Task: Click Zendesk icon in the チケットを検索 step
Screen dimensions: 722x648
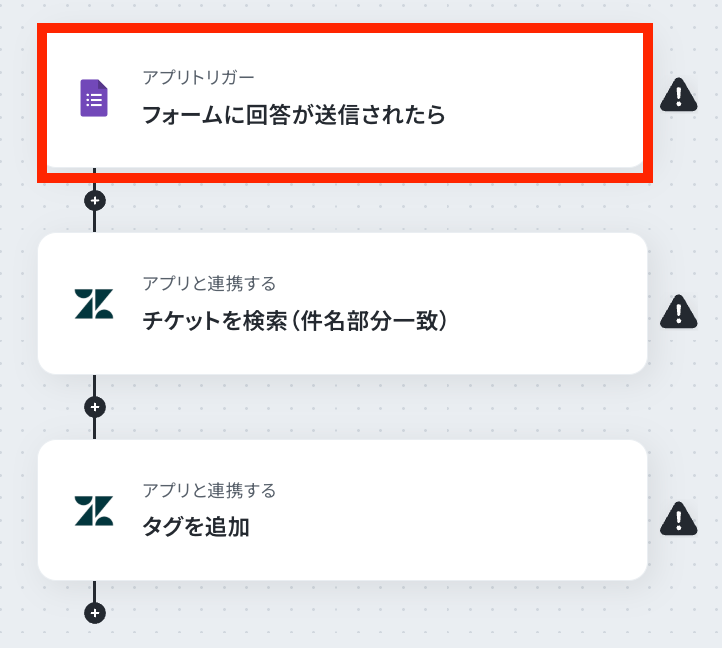Action: [94, 304]
